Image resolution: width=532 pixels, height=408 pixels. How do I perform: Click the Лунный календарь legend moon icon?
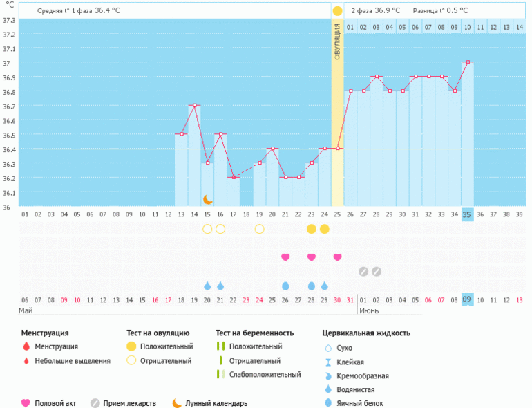178,403
